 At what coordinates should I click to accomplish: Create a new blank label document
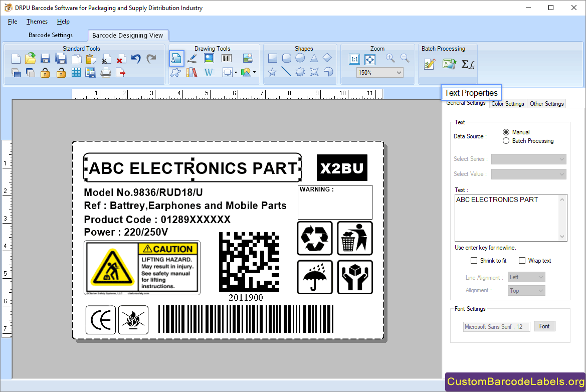16,59
